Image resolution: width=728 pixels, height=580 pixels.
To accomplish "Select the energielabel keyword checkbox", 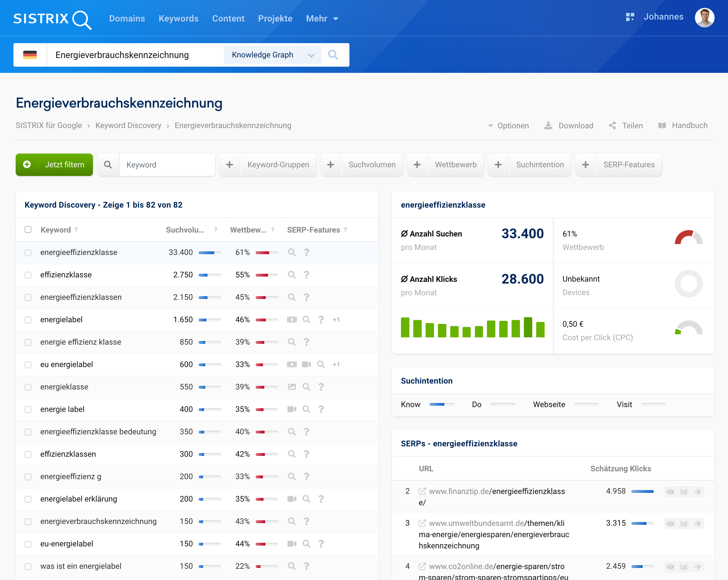I will point(28,320).
